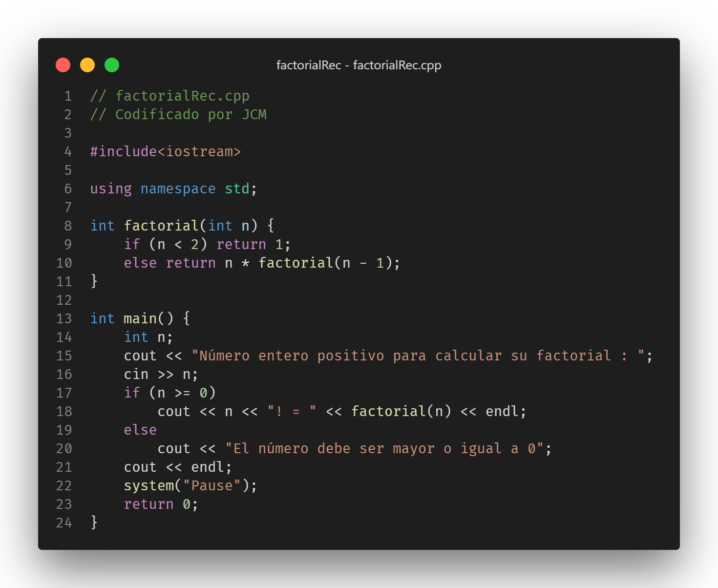Select the return 0 statement

tap(161, 504)
